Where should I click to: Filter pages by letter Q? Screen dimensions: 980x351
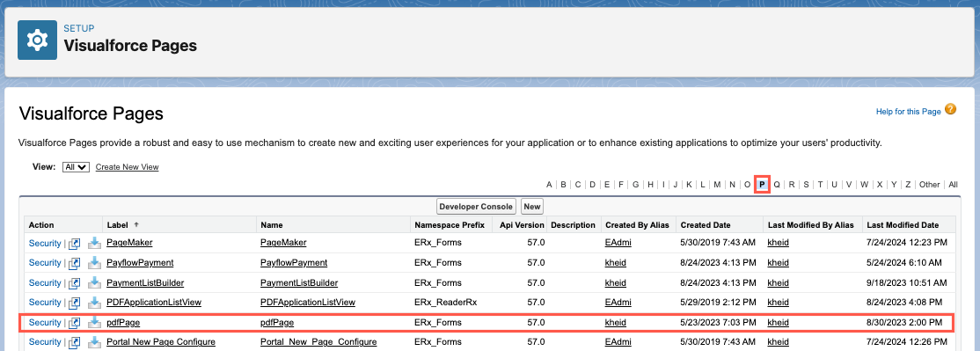(777, 184)
